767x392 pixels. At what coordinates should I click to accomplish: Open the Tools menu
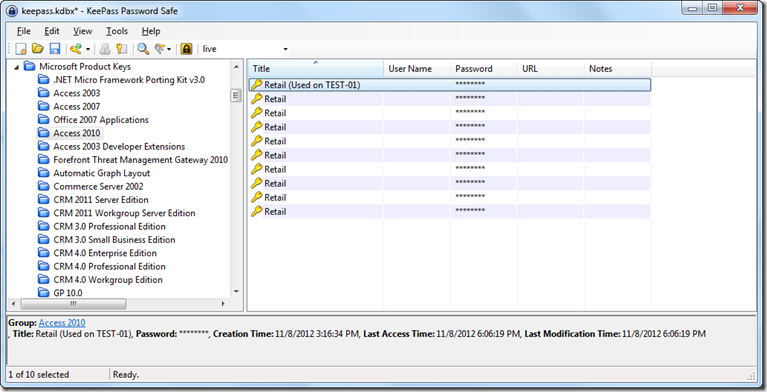pos(117,31)
